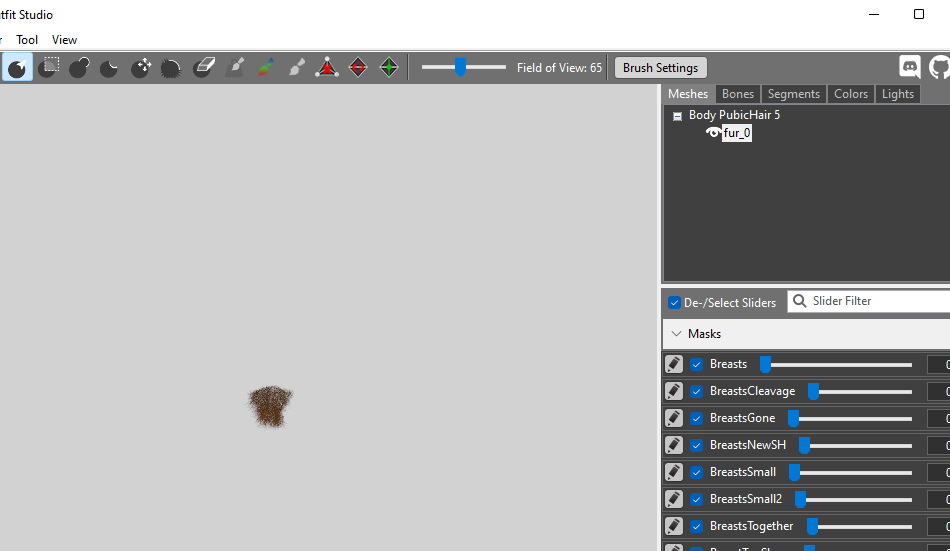Open the View menu
Image resolution: width=950 pixels, height=551 pixels.
tap(64, 39)
